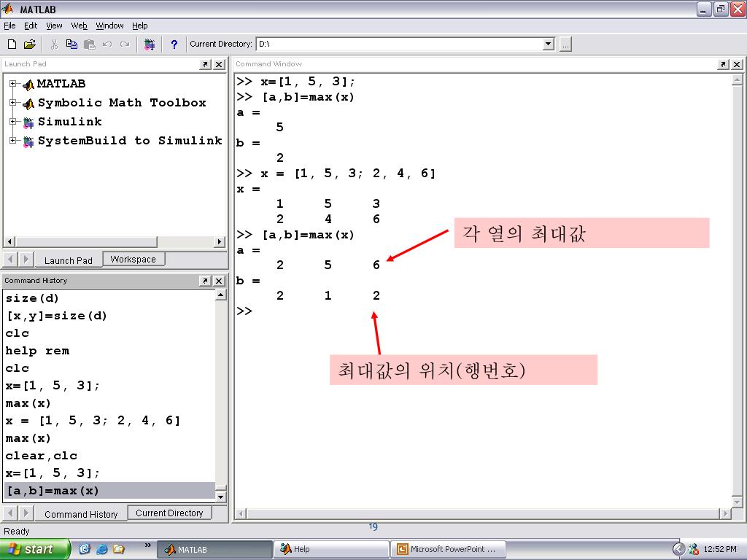Select Symbolic Math Toolbox in Launch Pad
747x560 pixels.
point(122,103)
